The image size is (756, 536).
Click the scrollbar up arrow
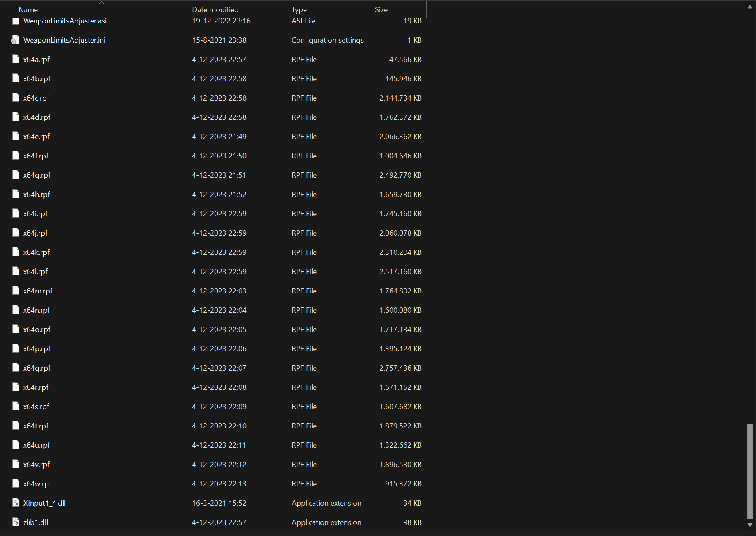(750, 7)
